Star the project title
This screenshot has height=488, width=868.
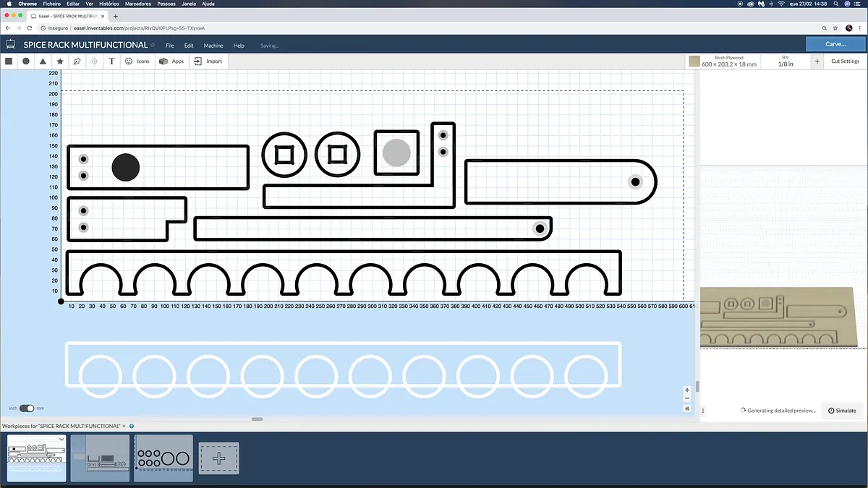[153, 44]
